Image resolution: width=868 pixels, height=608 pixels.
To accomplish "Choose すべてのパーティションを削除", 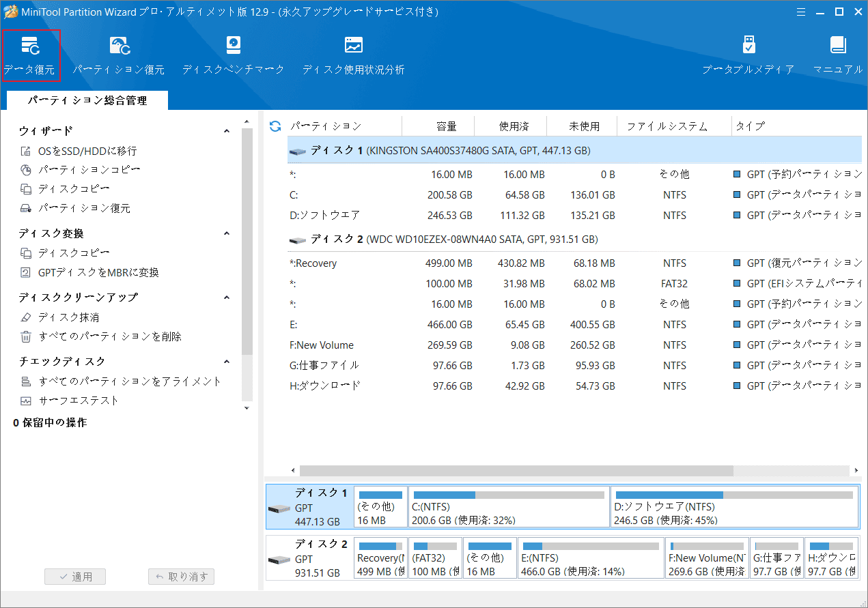I will point(100,336).
